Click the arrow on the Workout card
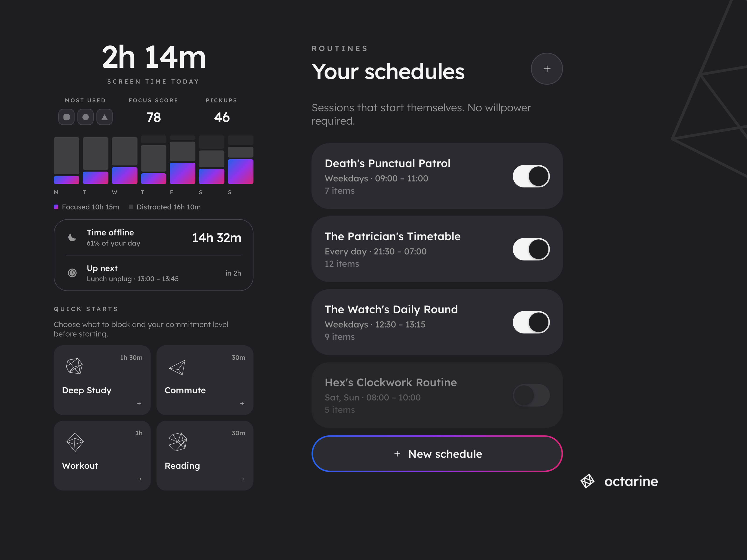Viewport: 747px width, 560px height. coord(139,479)
